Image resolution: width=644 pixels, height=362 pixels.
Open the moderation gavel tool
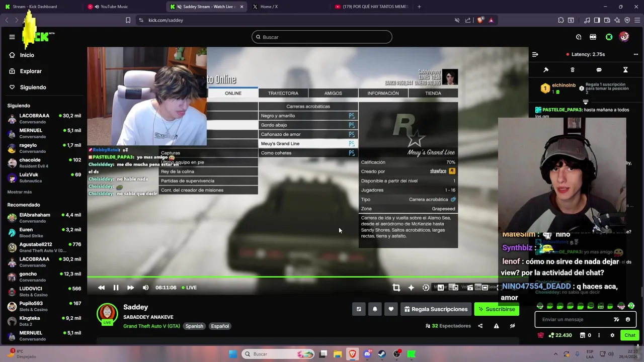point(546,70)
